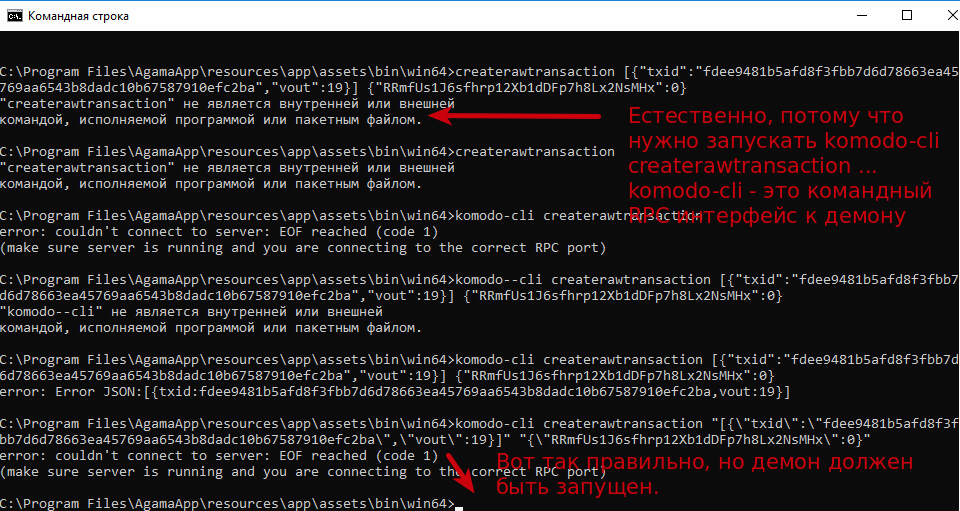The height and width of the screenshot is (511, 960).
Task: Click the last 'error: couldn't connect to server' line
Action: coord(219,455)
